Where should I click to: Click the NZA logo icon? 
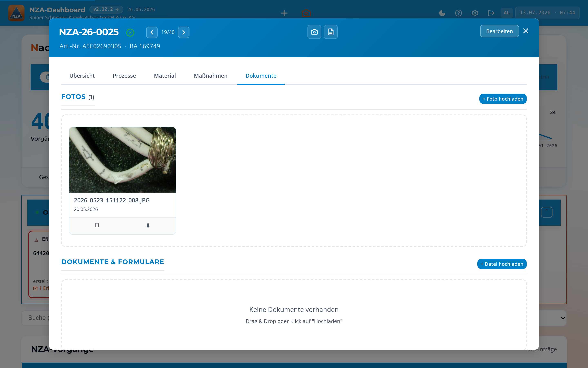click(16, 13)
